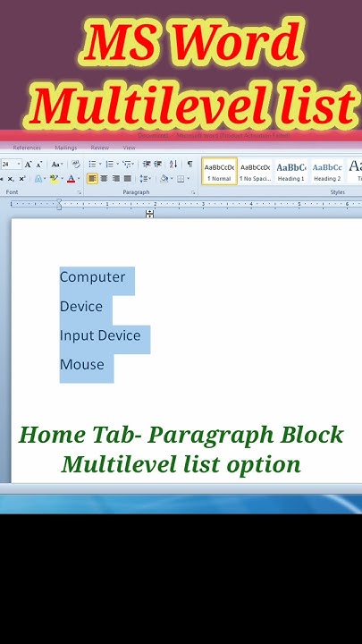This screenshot has width=362, height=644.
Task: Click the Borders icon
Action: pyautogui.click(x=181, y=179)
